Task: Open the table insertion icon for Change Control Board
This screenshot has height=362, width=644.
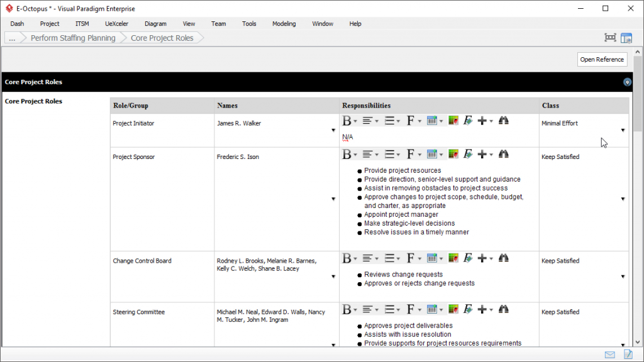Action: point(433,258)
